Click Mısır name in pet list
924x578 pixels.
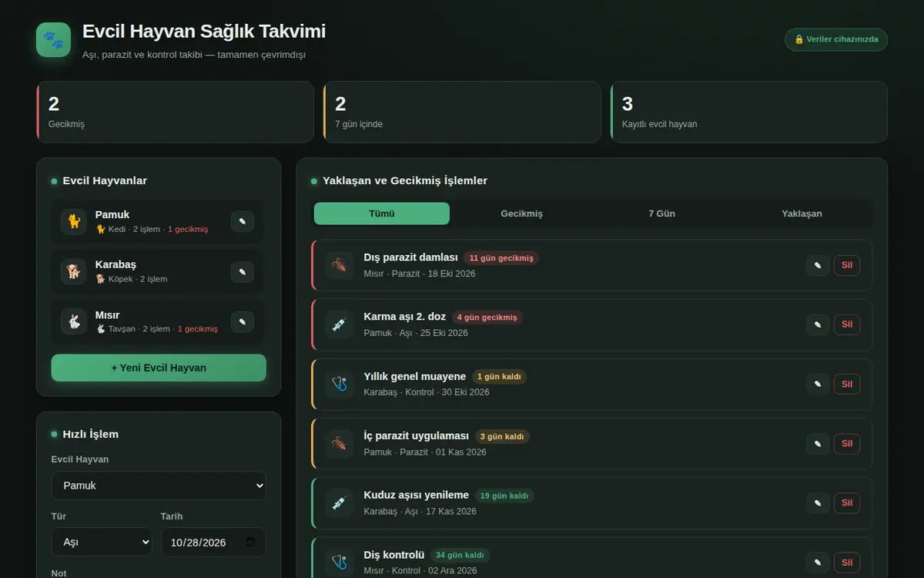point(107,314)
